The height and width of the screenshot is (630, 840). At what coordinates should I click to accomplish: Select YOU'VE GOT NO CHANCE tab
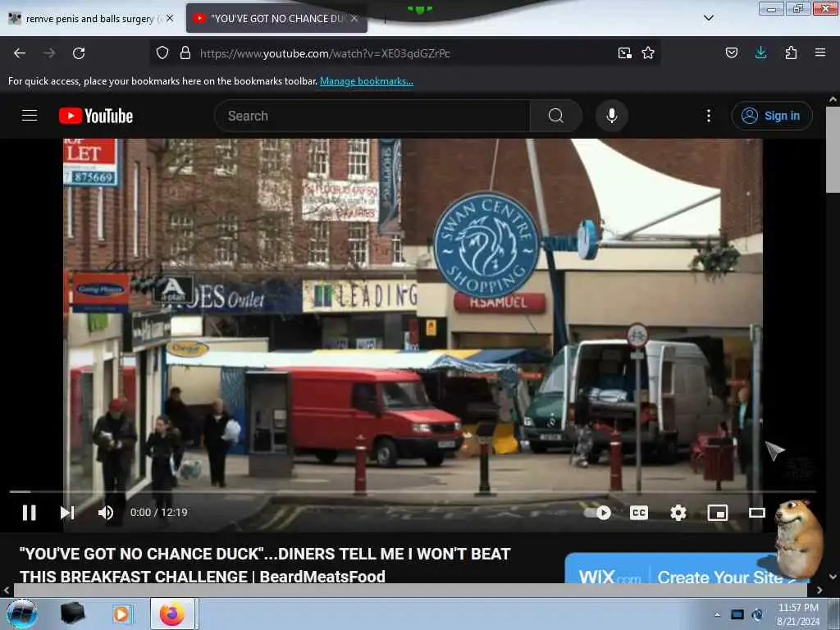click(277, 19)
